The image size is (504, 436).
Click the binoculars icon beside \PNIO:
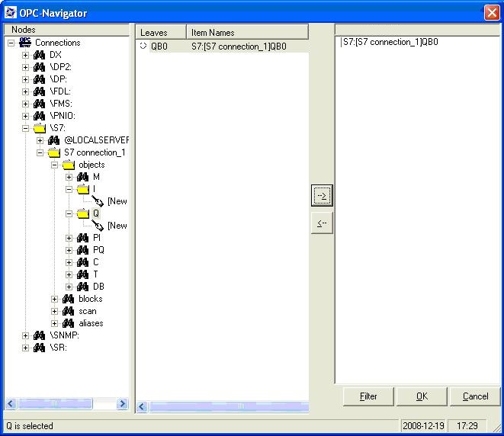[x=39, y=116]
